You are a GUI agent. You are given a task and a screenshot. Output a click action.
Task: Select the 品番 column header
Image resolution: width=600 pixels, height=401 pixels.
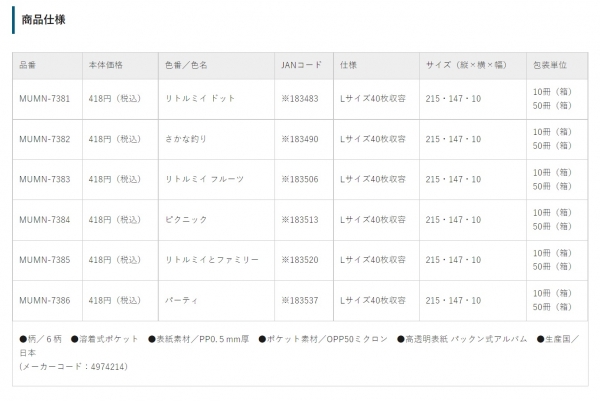pyautogui.click(x=29, y=65)
